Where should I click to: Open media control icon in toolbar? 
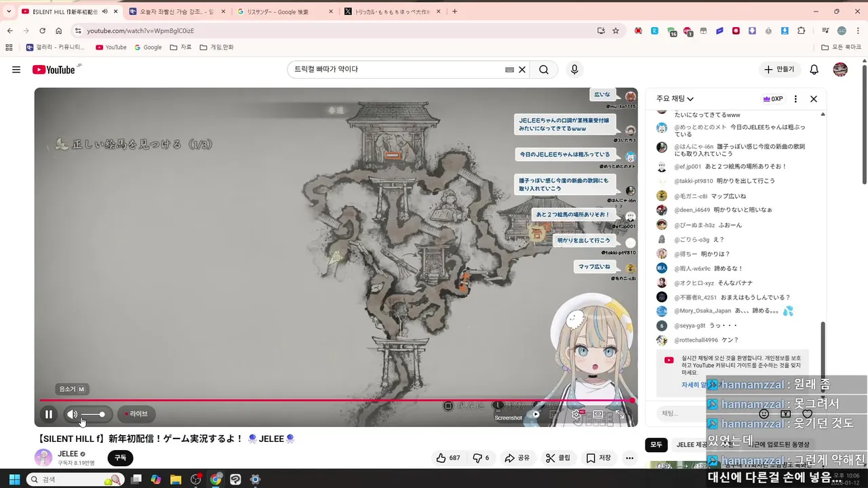click(x=825, y=30)
